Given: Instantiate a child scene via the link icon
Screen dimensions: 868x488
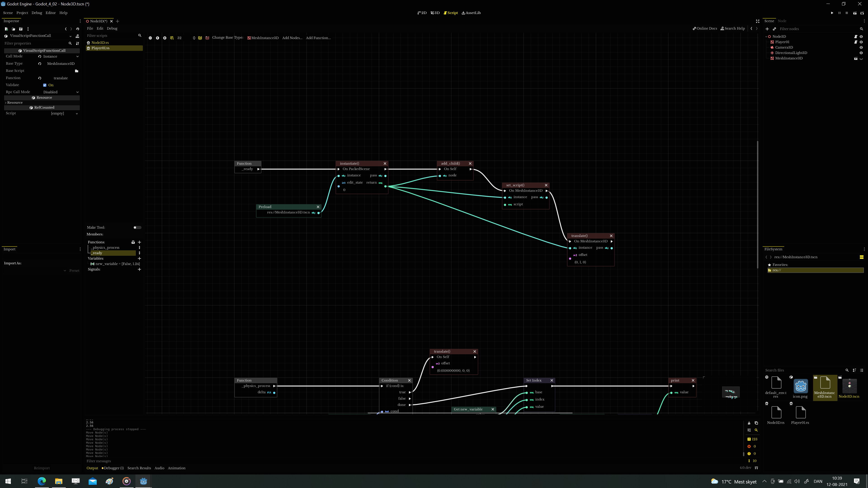Looking at the screenshot, I should coord(774,29).
